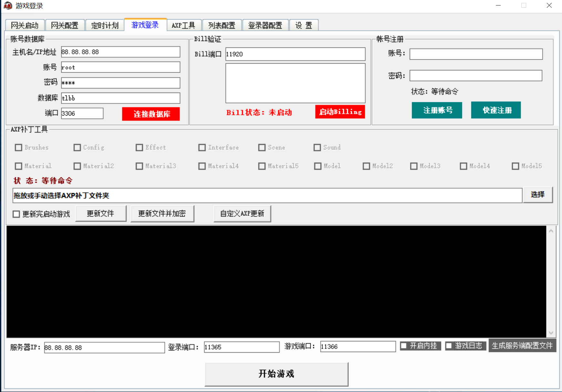Open the 网关启动 tab
The height and width of the screenshot is (392, 562).
point(25,25)
